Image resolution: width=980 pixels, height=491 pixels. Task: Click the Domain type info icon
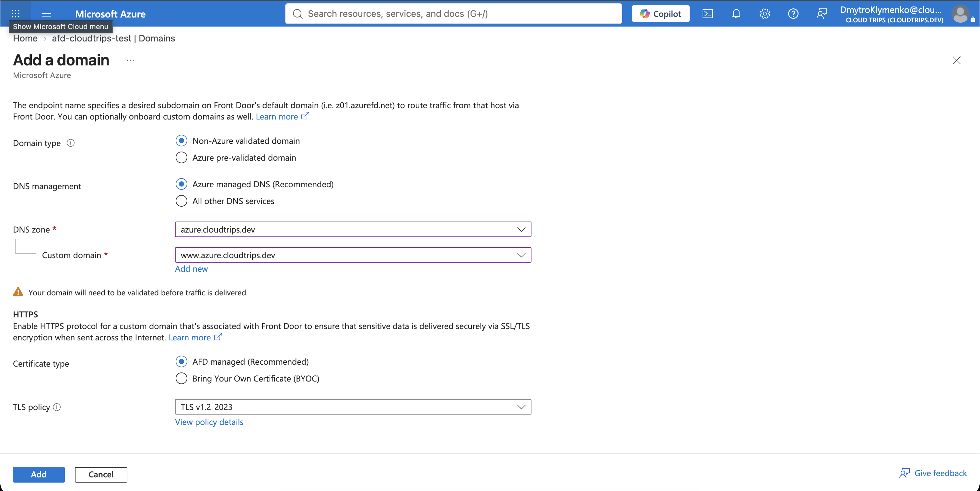tap(71, 143)
